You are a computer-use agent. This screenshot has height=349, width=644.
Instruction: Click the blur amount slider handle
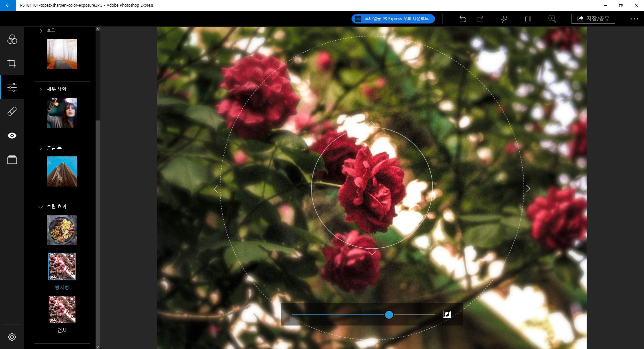tap(389, 315)
